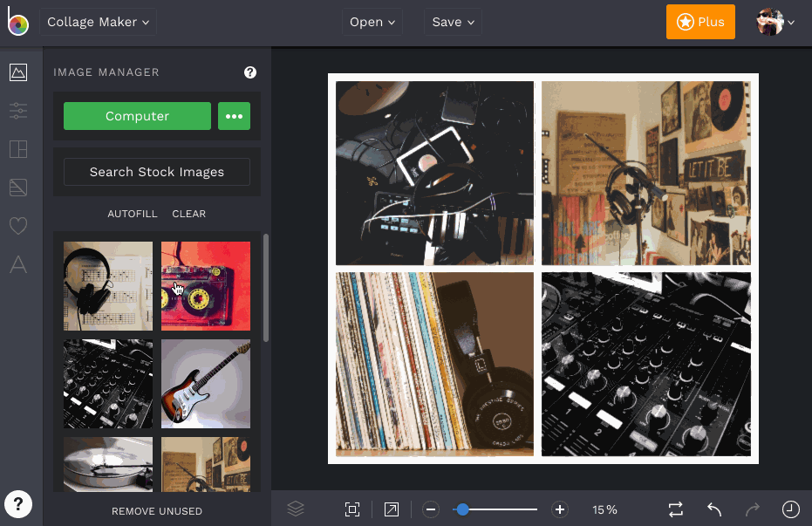This screenshot has width=812, height=526.
Task: Open the Save menu dropdown
Action: pyautogui.click(x=454, y=22)
